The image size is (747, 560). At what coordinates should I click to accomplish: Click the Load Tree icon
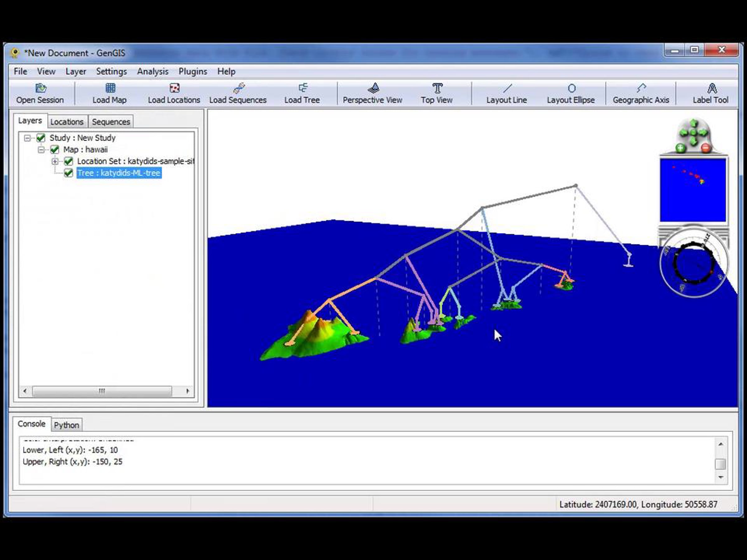click(303, 88)
